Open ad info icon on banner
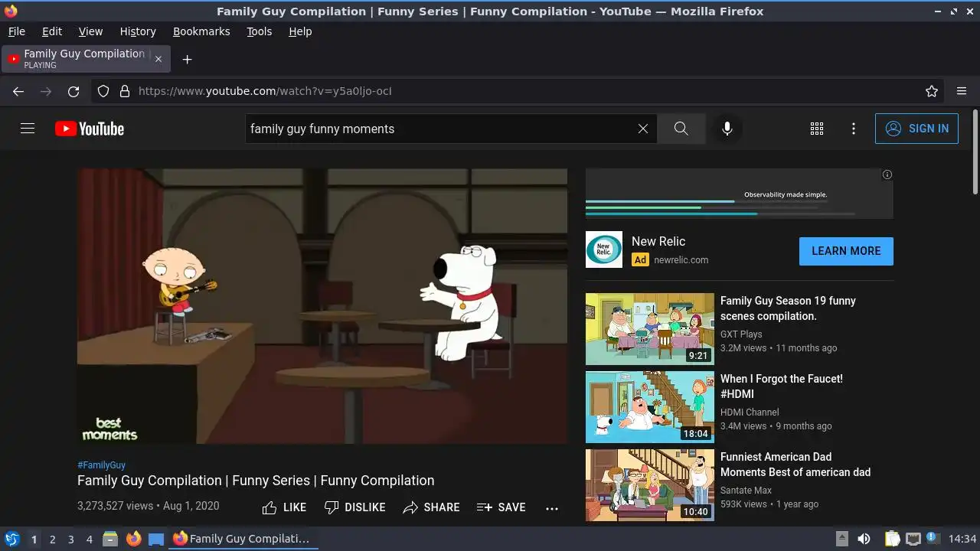Viewport: 980px width, 551px height. pos(887,174)
